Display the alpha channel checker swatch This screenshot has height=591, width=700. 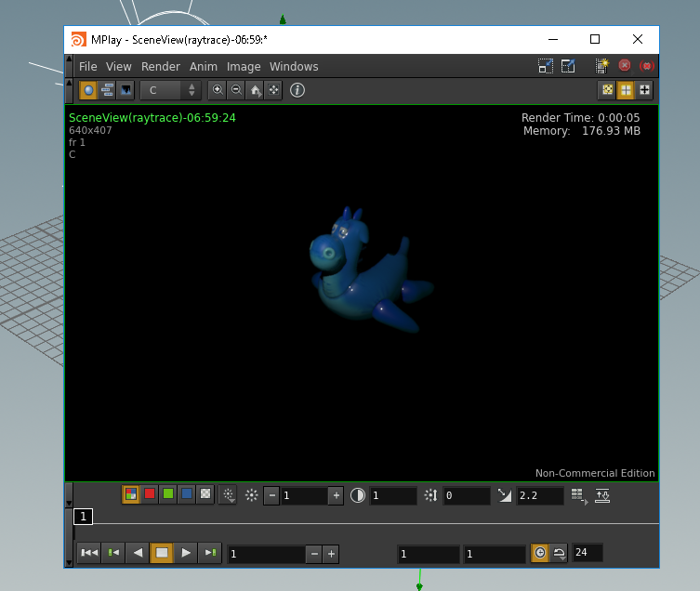point(205,494)
